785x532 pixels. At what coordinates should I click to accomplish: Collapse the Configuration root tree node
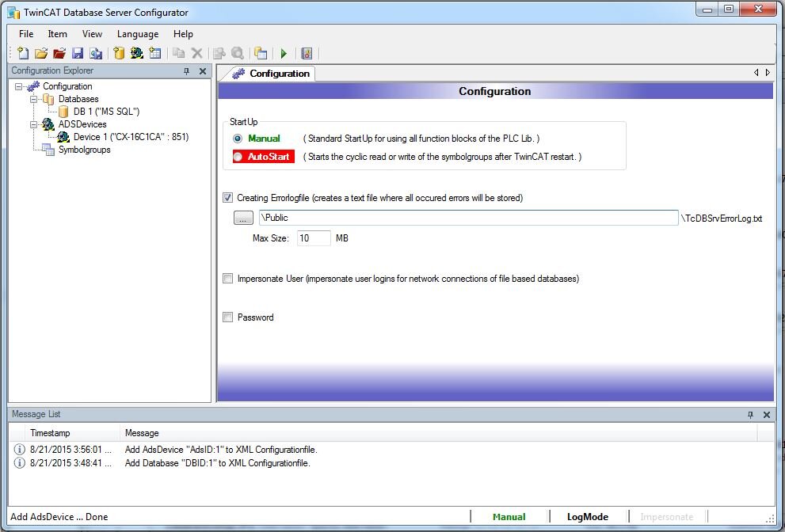pyautogui.click(x=18, y=86)
